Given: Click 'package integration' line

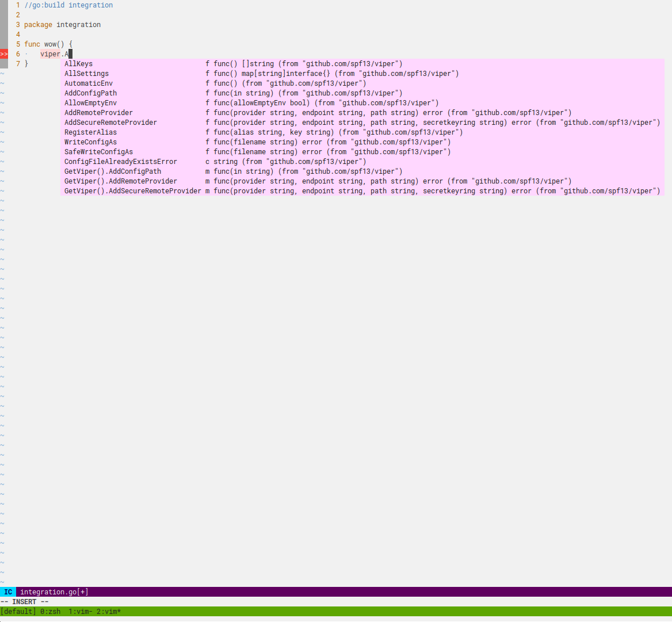Looking at the screenshot, I should point(63,25).
